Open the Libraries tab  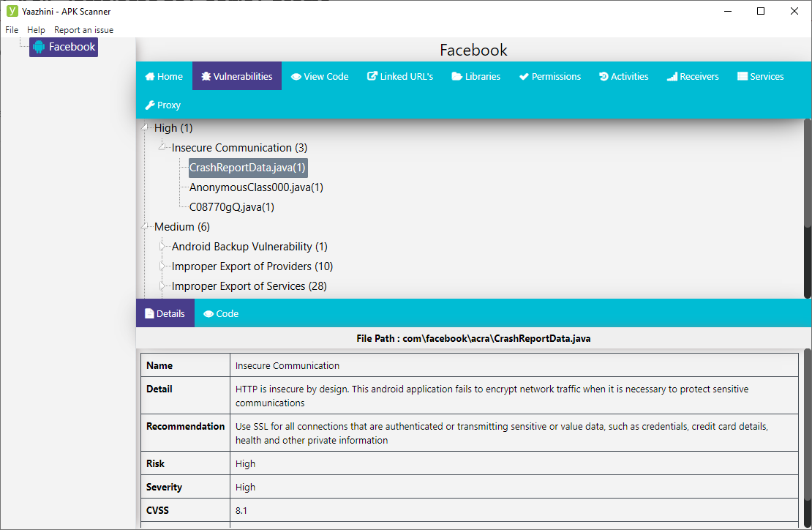point(476,76)
